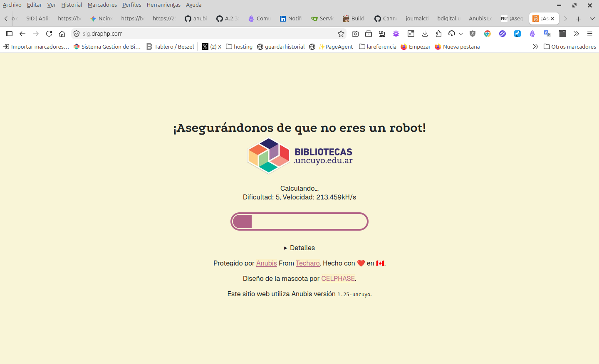Click the uBlock Origin shield icon

click(x=473, y=34)
